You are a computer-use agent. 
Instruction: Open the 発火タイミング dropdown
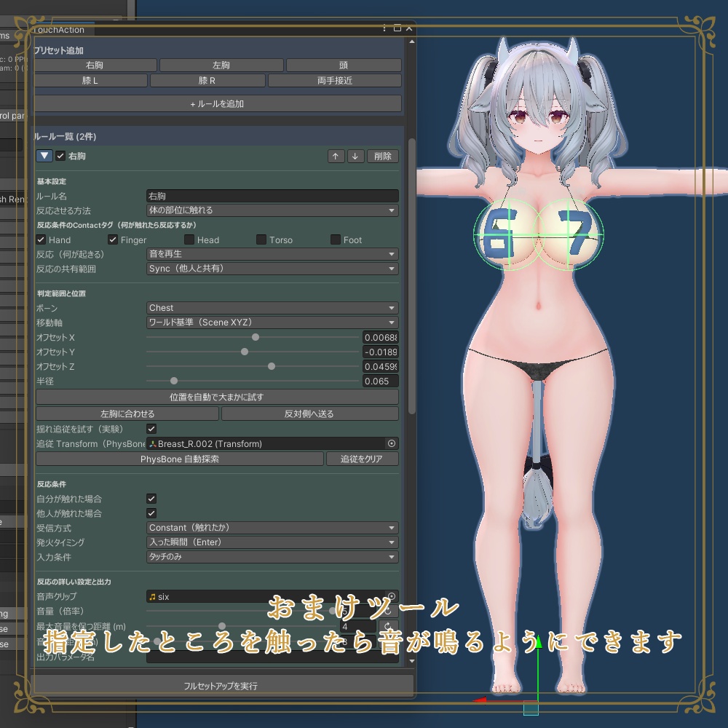pos(272,542)
